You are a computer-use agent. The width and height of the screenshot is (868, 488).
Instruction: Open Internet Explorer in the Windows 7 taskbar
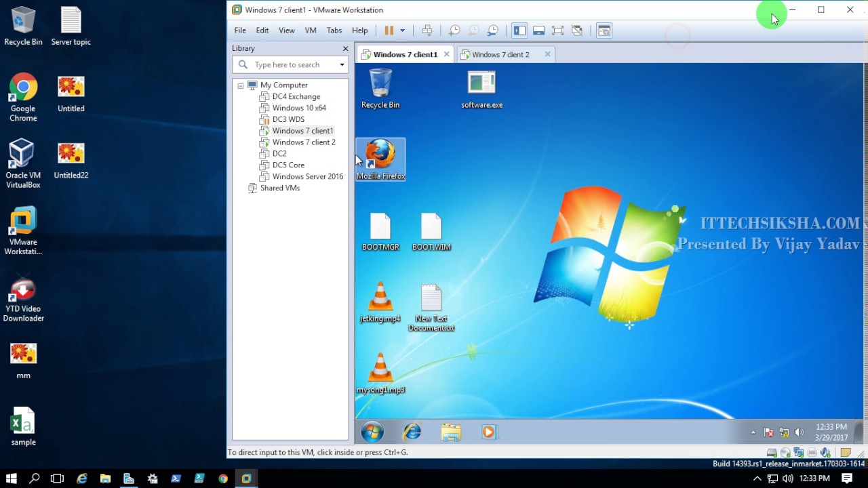412,432
